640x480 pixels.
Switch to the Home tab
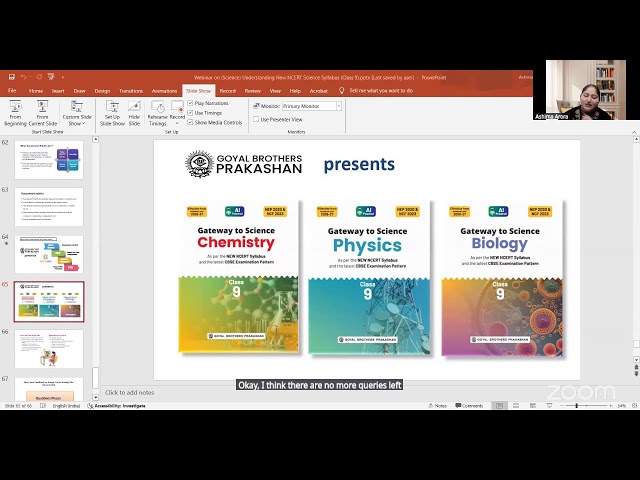(x=36, y=91)
